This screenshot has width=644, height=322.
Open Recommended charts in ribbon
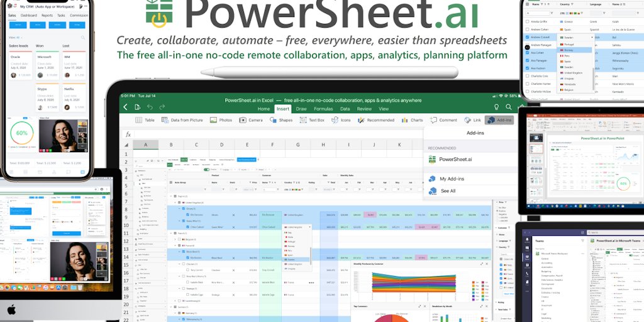pyautogui.click(x=376, y=120)
